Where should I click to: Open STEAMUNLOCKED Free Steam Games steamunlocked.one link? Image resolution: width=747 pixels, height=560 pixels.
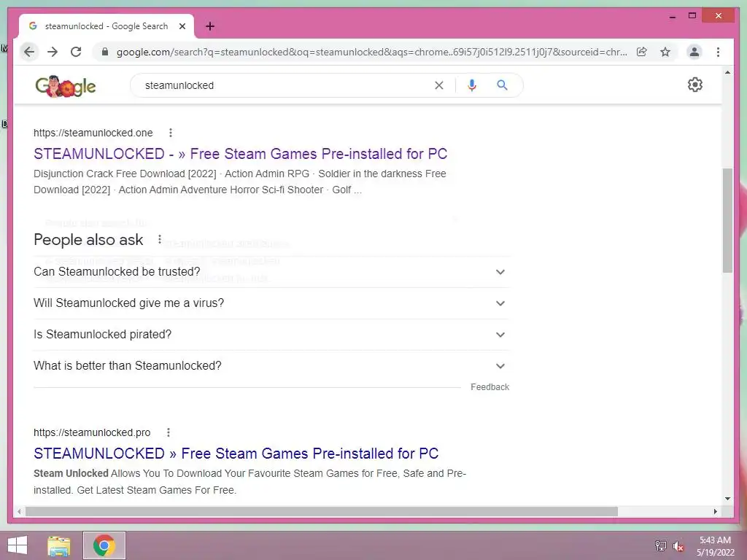(240, 154)
